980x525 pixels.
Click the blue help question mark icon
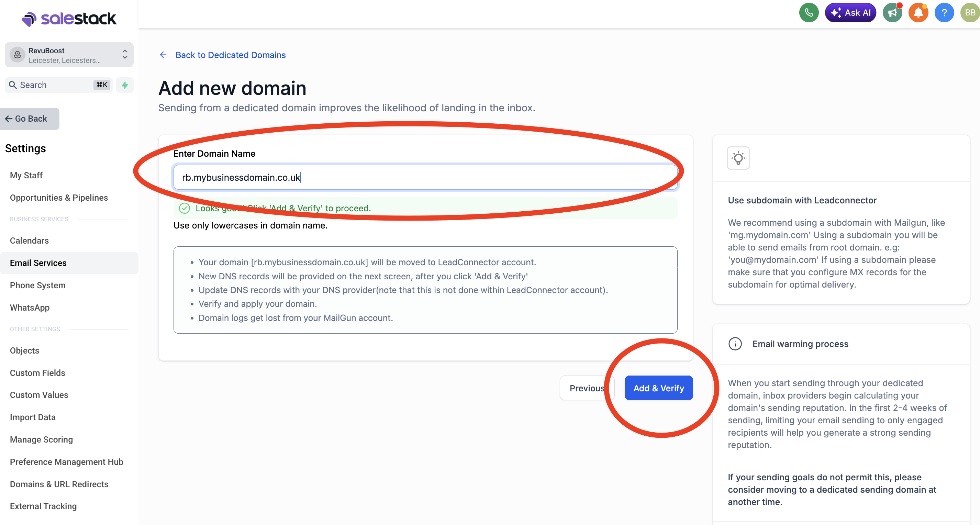(944, 13)
